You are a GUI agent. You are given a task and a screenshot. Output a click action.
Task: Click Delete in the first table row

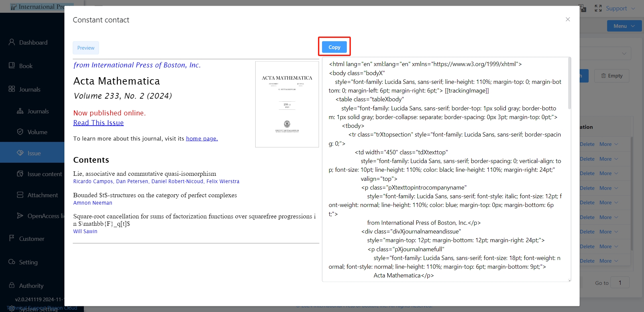[587, 144]
